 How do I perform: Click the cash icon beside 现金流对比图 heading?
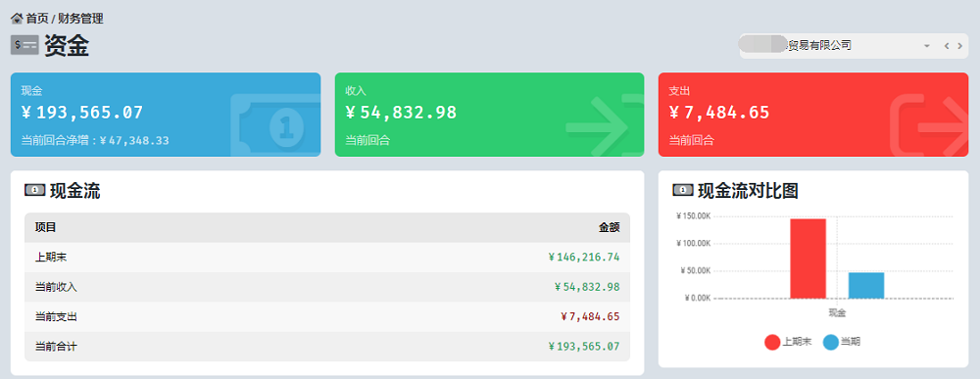682,190
